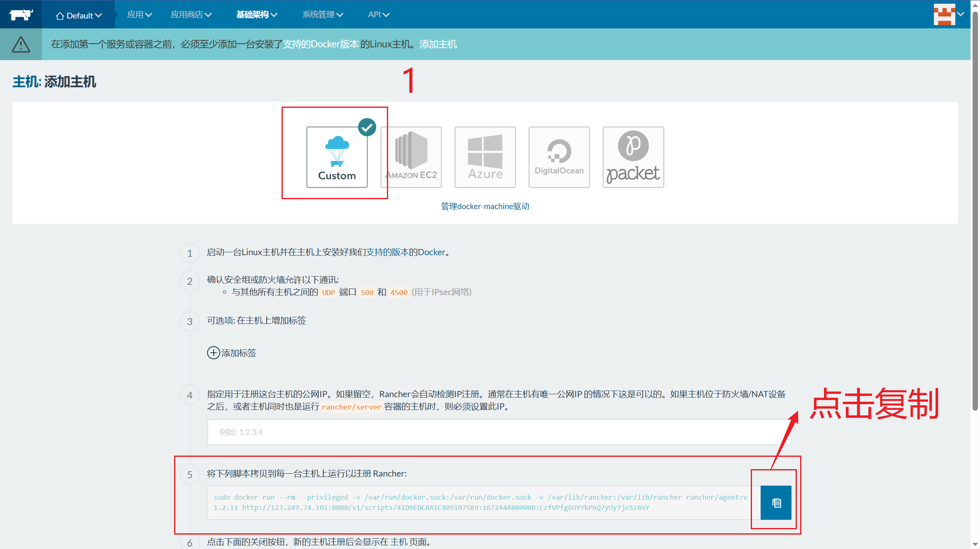Copy registration command with clipboard icon

point(775,502)
